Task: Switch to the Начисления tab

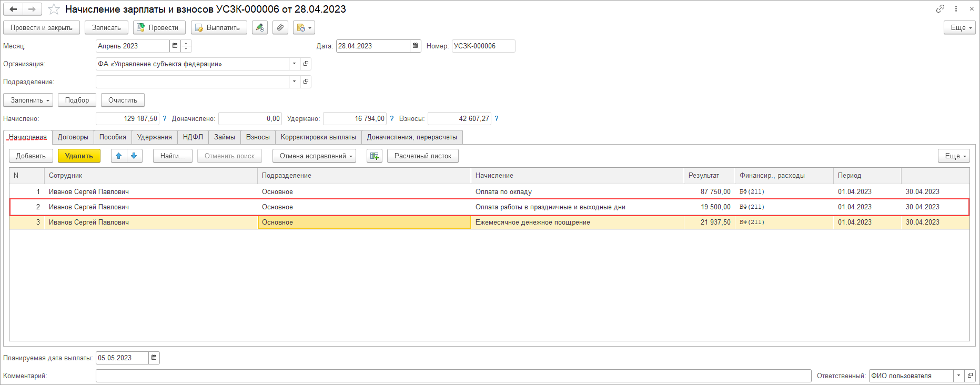Action: (28, 137)
